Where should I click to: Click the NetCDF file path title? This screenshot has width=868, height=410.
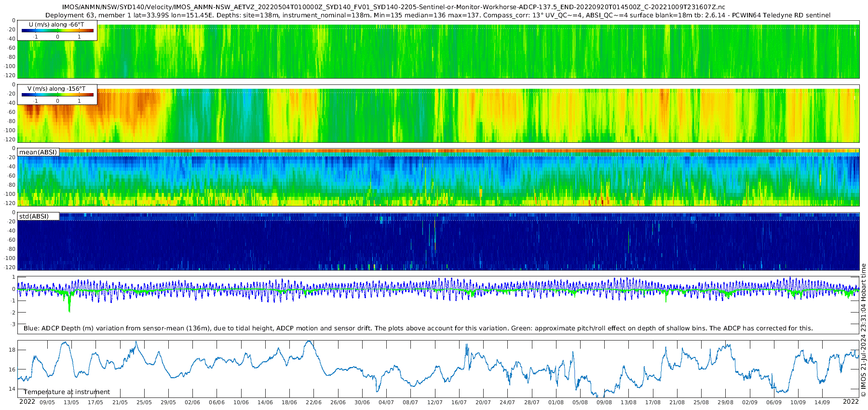[x=393, y=7]
